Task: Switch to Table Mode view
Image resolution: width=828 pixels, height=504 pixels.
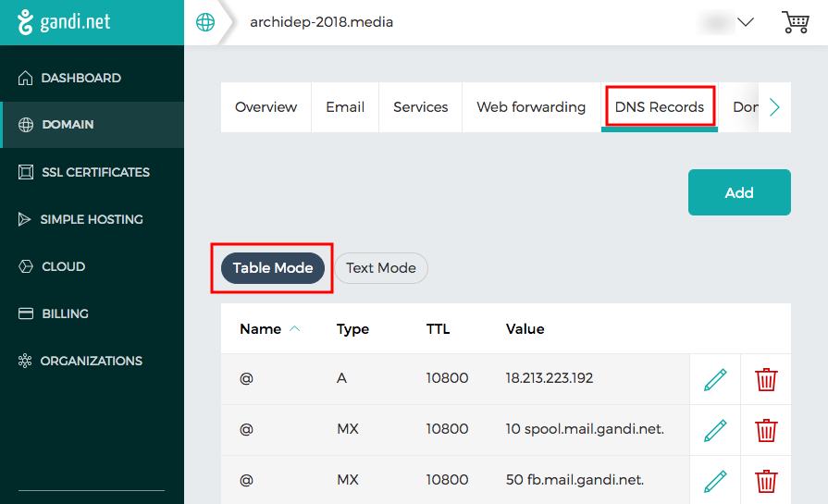Action: coord(272,268)
